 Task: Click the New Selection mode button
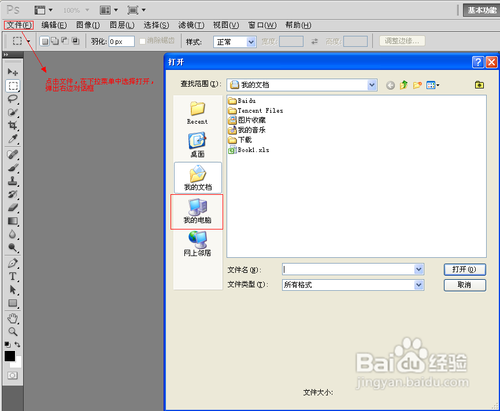[44, 41]
